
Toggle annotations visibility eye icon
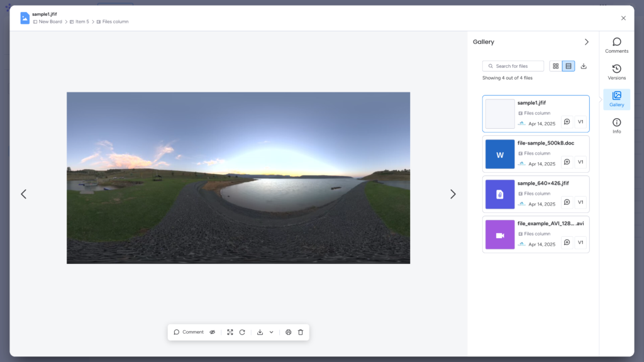point(213,332)
